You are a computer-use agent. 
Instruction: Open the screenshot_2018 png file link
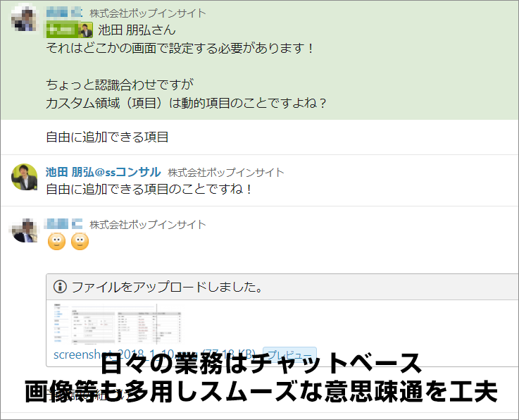tap(154, 354)
